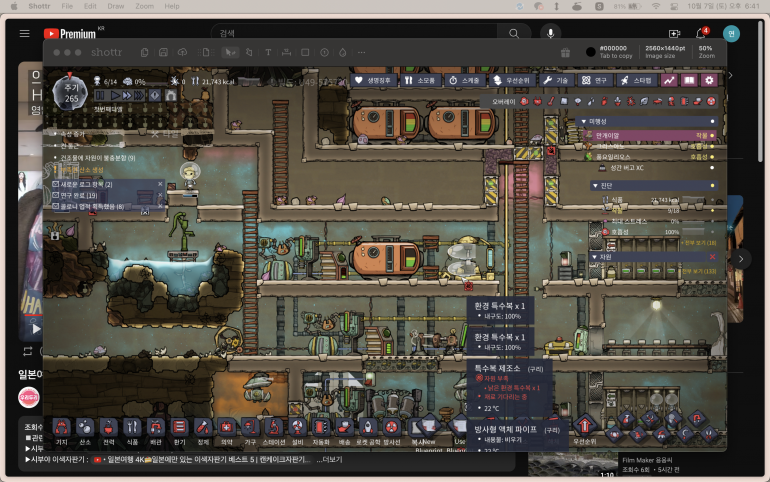This screenshot has height=482, width=770.
Task: Select the Shottr rectangle tool
Action: pyautogui.click(x=305, y=53)
